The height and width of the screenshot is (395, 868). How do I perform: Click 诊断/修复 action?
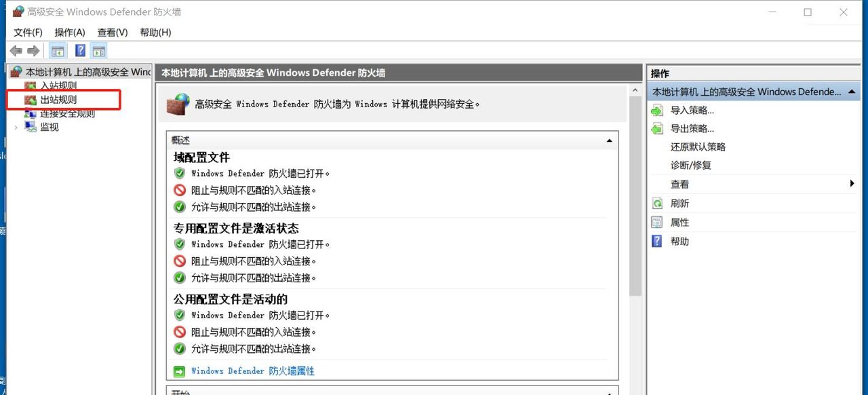pyautogui.click(x=690, y=165)
